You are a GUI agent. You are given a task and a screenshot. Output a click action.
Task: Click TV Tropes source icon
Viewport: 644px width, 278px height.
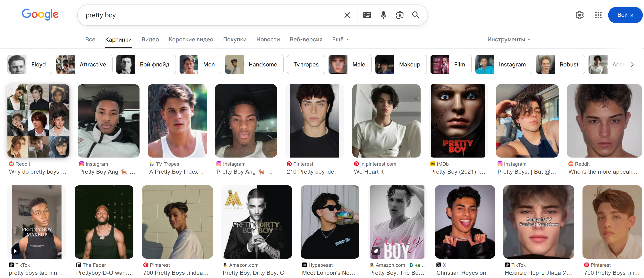point(152,164)
